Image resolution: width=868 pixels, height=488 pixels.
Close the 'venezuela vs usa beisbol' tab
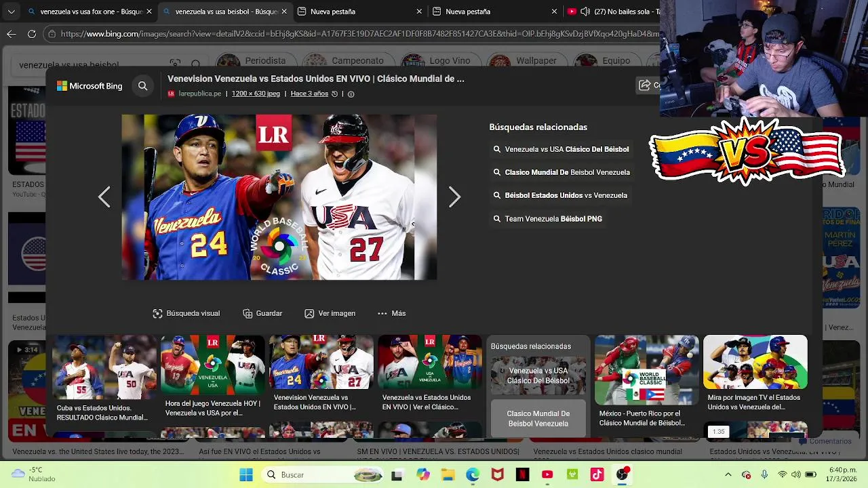[x=284, y=12]
